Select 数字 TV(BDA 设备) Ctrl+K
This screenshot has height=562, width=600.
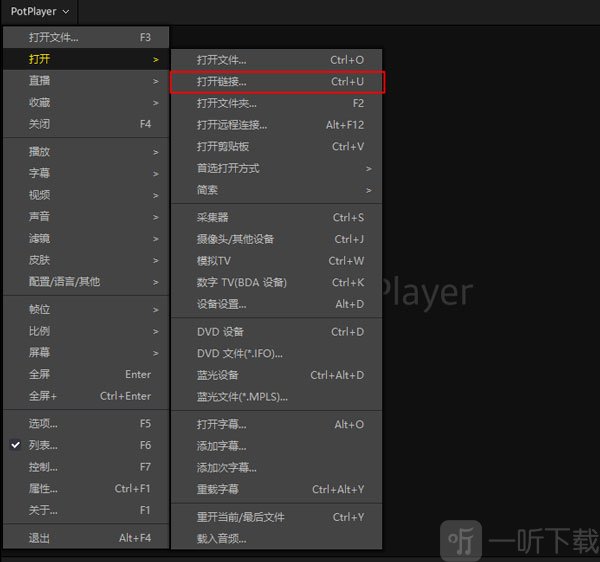tap(277, 283)
